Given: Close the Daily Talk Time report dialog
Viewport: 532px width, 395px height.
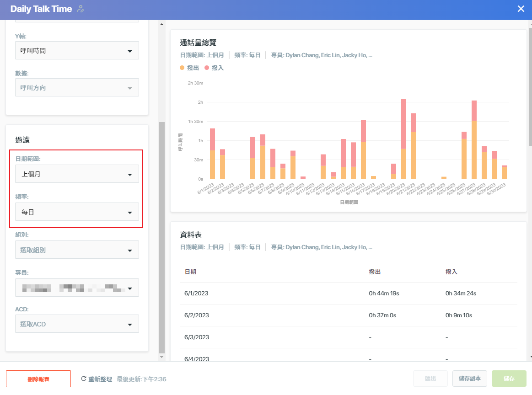Looking at the screenshot, I should [521, 9].
